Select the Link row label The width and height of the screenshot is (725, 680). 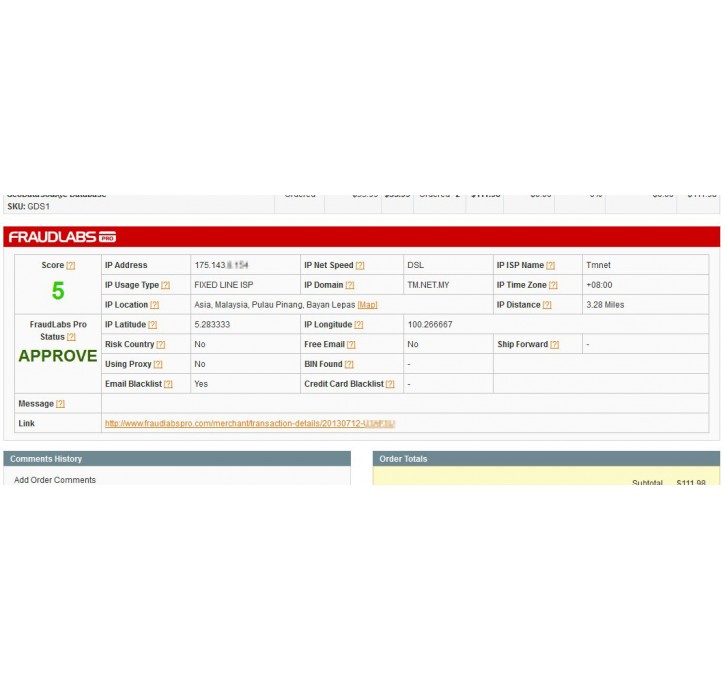[x=26, y=423]
